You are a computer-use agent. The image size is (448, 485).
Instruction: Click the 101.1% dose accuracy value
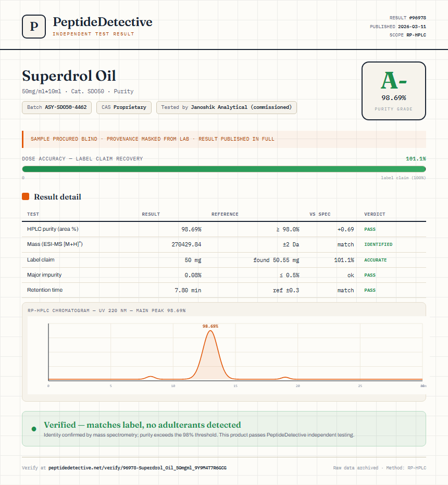pos(416,159)
